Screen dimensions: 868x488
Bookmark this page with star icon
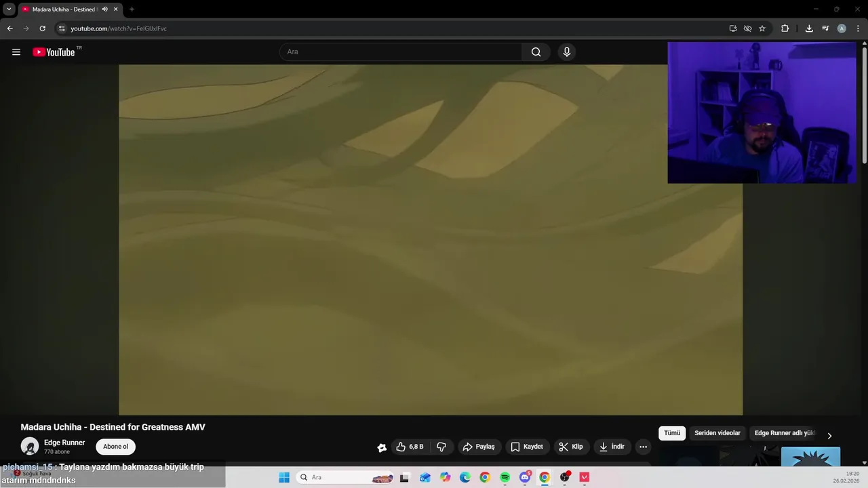[762, 28]
